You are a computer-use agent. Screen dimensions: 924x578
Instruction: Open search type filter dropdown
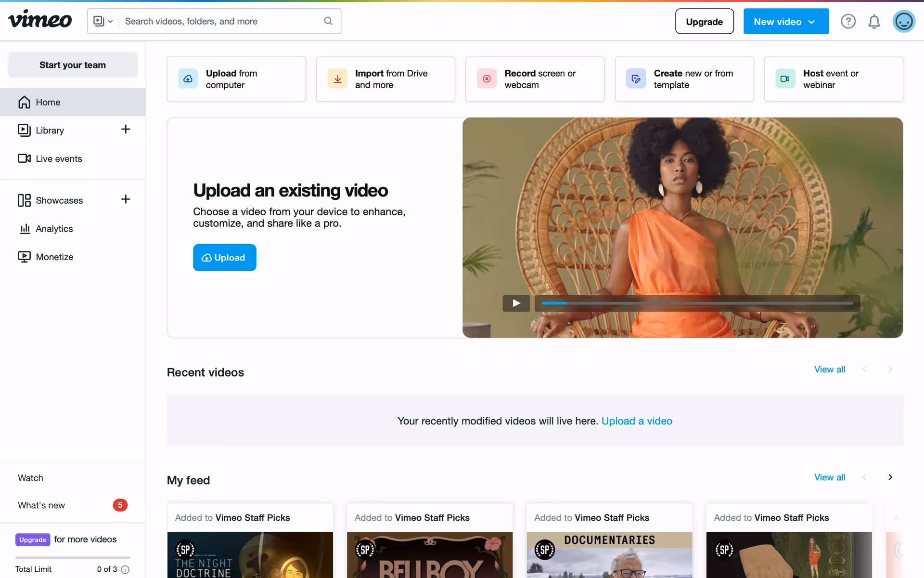click(x=103, y=21)
